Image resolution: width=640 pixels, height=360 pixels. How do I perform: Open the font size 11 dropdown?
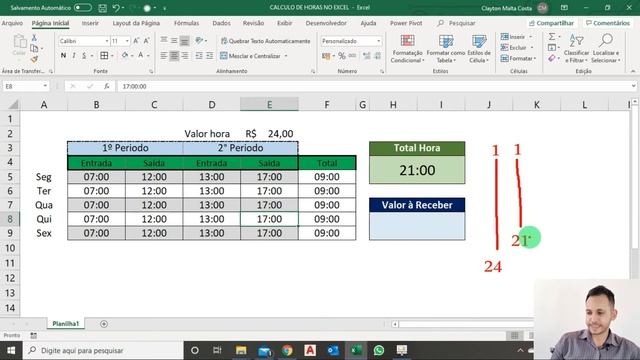(127, 41)
